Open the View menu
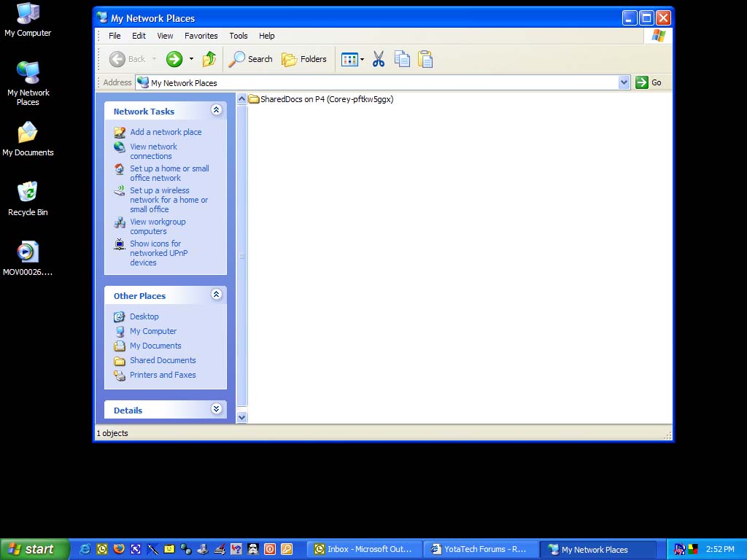 pos(165,36)
